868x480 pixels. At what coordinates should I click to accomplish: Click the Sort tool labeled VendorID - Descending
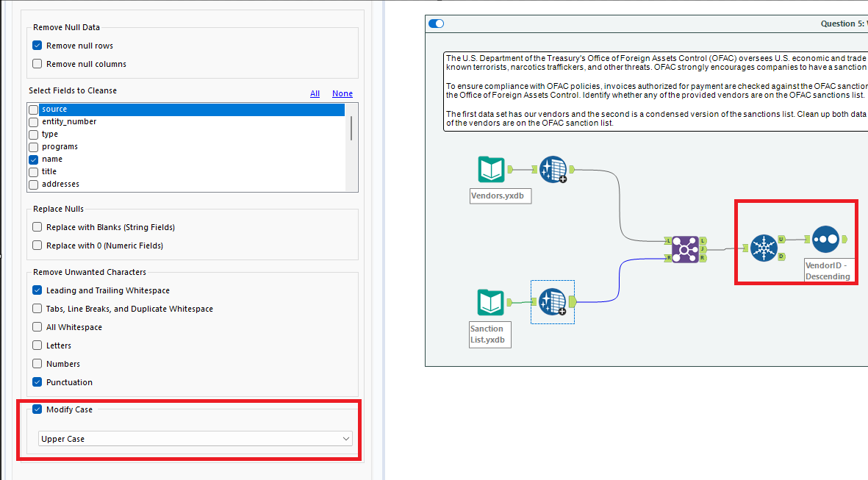pyautogui.click(x=825, y=239)
